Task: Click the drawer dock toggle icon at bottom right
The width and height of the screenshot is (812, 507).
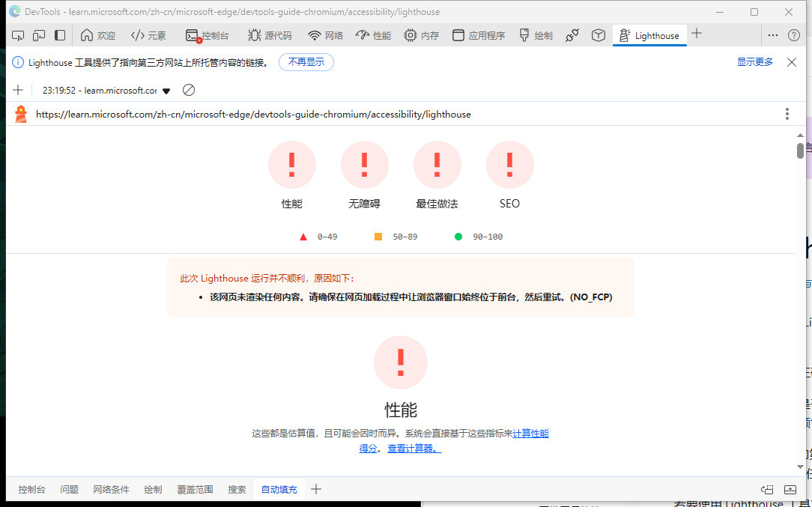Action: 768,489
